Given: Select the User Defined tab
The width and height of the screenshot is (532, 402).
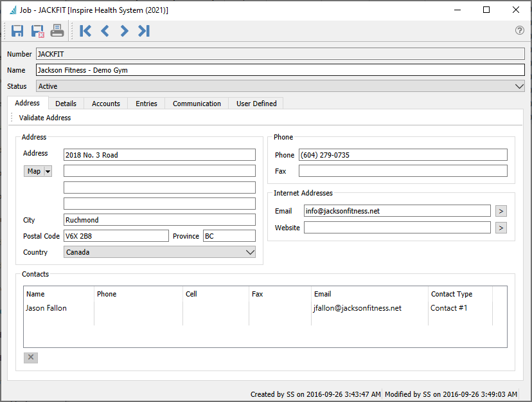Looking at the screenshot, I should tap(256, 104).
